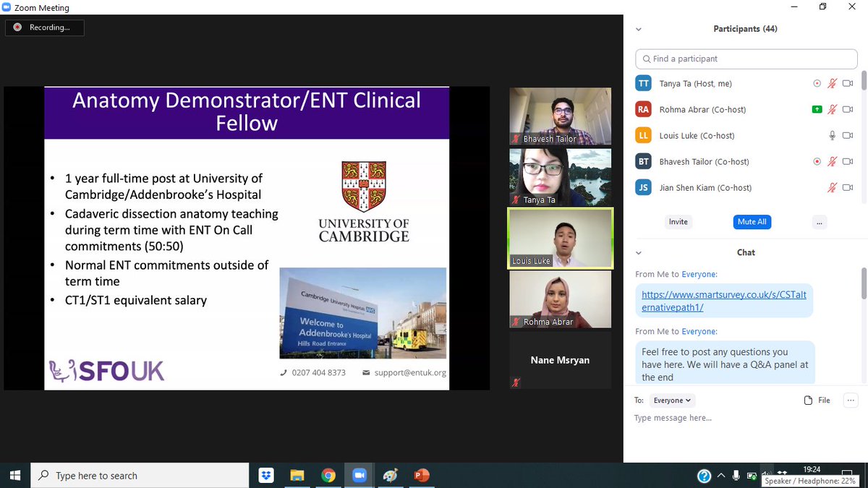Toggle Louis Luke's video camera icon
The height and width of the screenshot is (488, 868).
coord(848,136)
